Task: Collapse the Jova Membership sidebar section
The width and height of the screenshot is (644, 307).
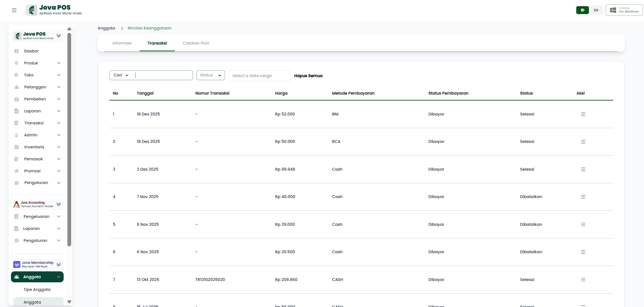Action: point(59,265)
